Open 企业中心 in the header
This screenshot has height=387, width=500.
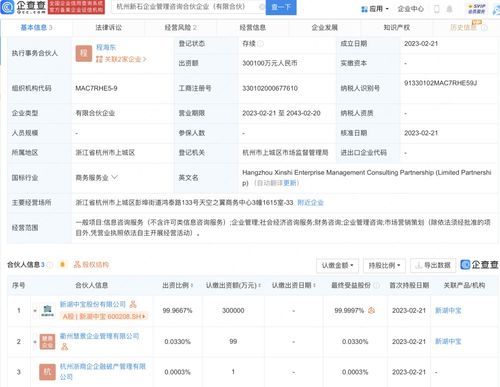point(410,9)
